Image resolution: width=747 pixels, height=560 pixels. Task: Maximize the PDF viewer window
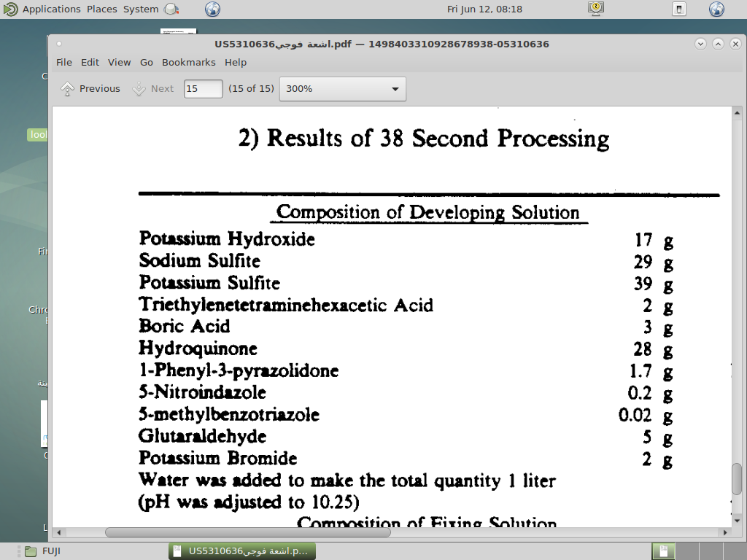(x=718, y=44)
